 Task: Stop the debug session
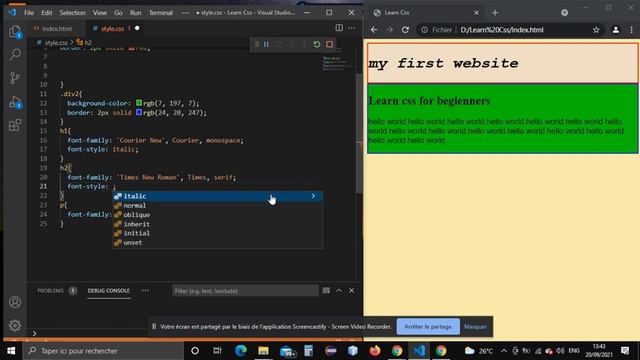[329, 44]
